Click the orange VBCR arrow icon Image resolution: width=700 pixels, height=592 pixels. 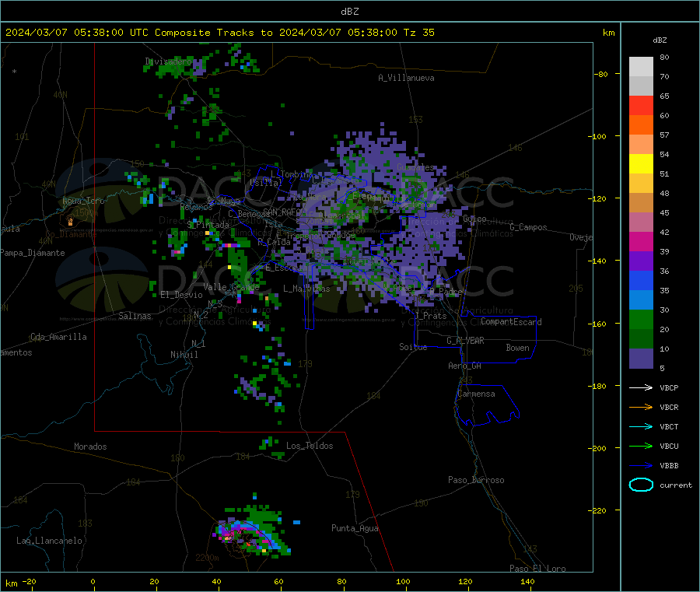pyautogui.click(x=641, y=407)
